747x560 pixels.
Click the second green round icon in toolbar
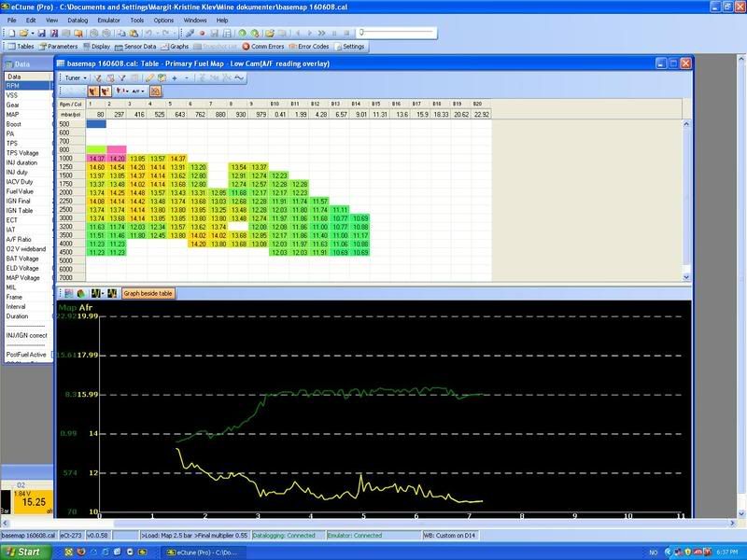255,34
